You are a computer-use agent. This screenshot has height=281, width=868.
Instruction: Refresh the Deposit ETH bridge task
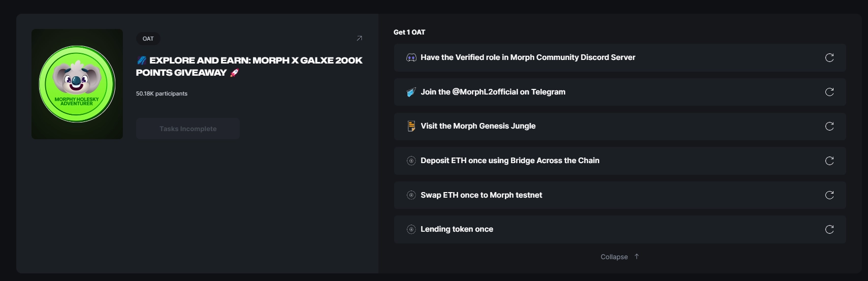click(x=829, y=161)
